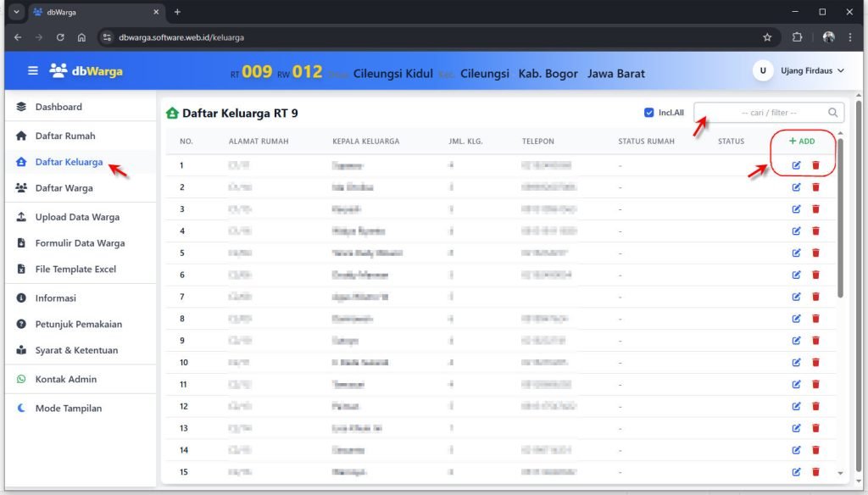Edit the family entry in row 10

(796, 363)
